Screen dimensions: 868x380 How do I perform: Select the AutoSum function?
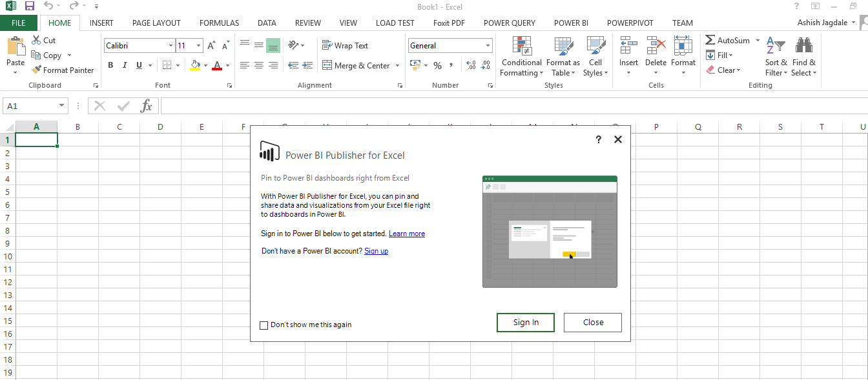[728, 39]
